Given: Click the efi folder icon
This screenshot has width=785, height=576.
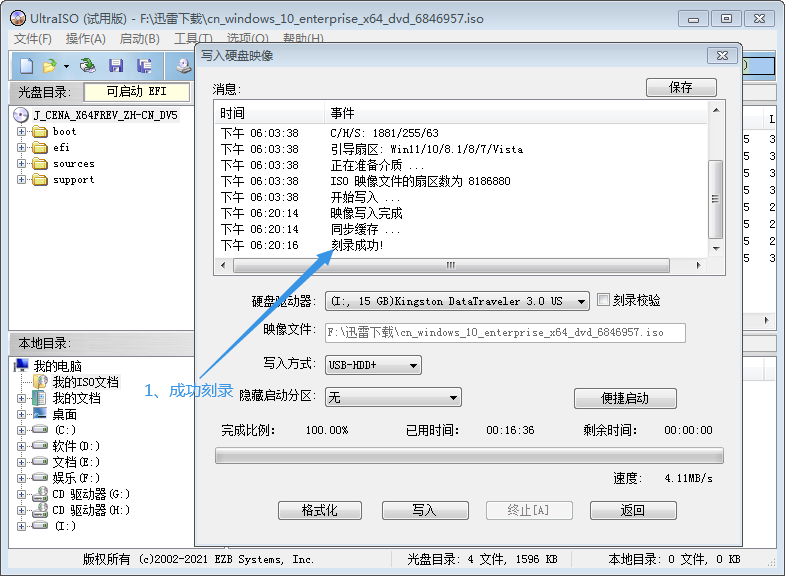Looking at the screenshot, I should tap(40, 148).
